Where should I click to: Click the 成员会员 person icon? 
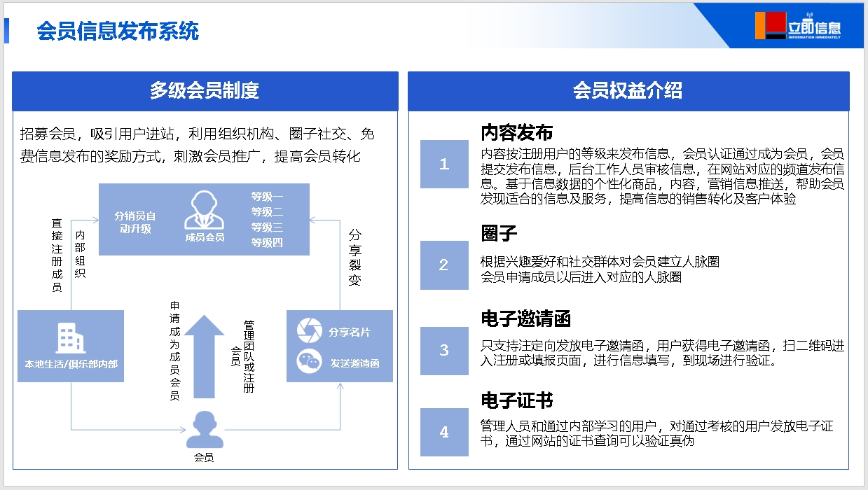[205, 211]
